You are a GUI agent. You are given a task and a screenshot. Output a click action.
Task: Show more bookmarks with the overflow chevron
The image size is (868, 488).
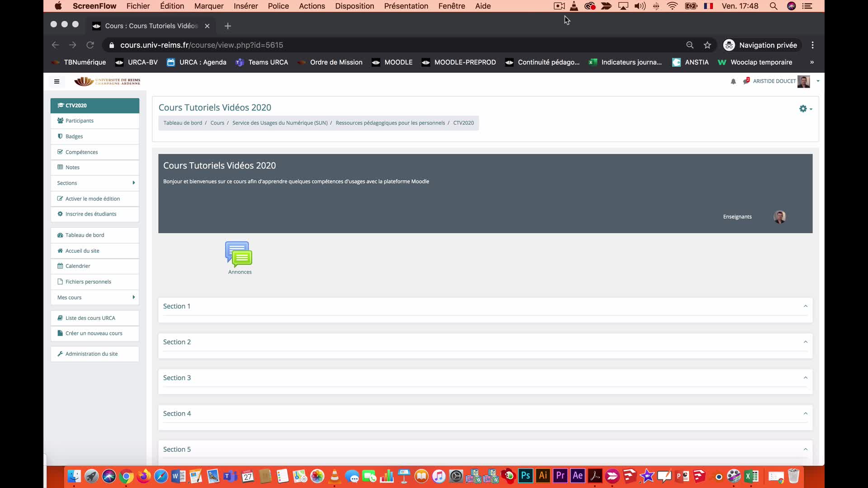pos(812,62)
